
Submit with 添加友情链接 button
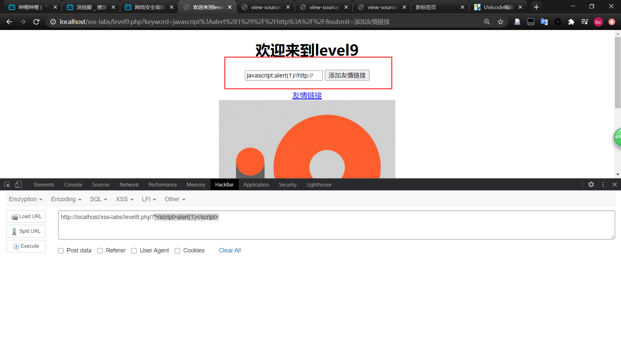[347, 75]
